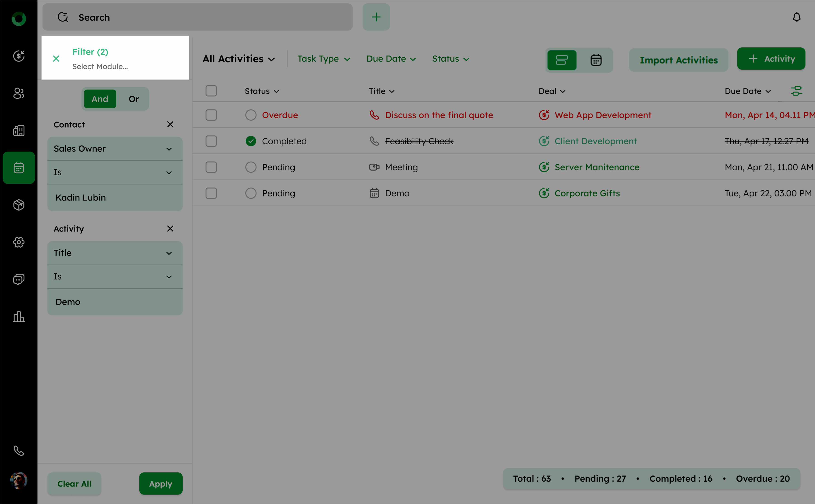Click the Search input field

coord(197,17)
